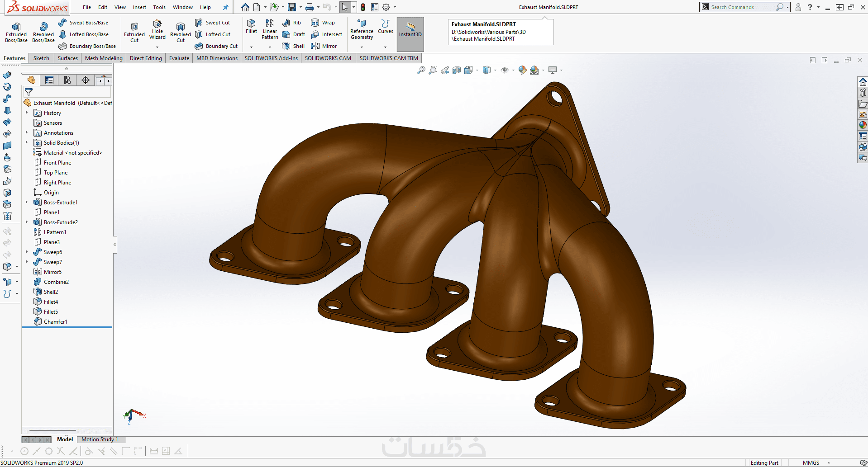Viewport: 868px width, 467px height.
Task: Open the Swept Cut tool
Action: coord(212,23)
